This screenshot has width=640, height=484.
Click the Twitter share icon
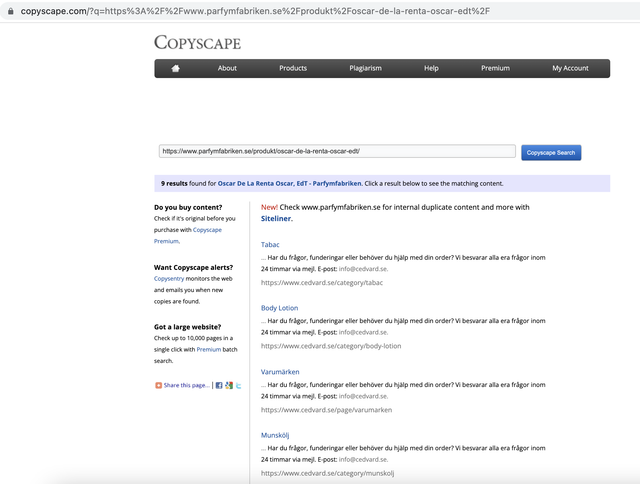[x=238, y=385]
